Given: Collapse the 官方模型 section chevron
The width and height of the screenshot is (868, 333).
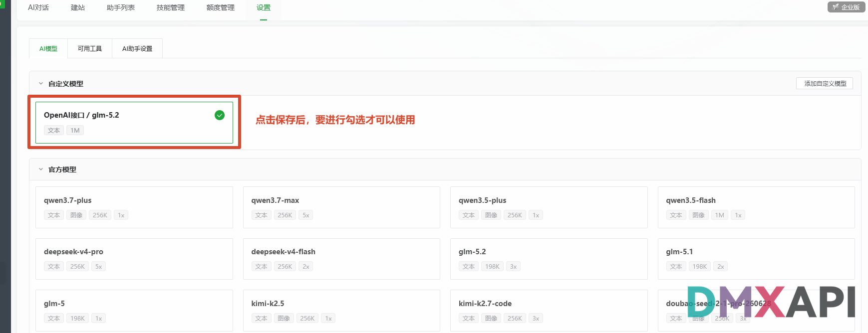Looking at the screenshot, I should coord(41,169).
